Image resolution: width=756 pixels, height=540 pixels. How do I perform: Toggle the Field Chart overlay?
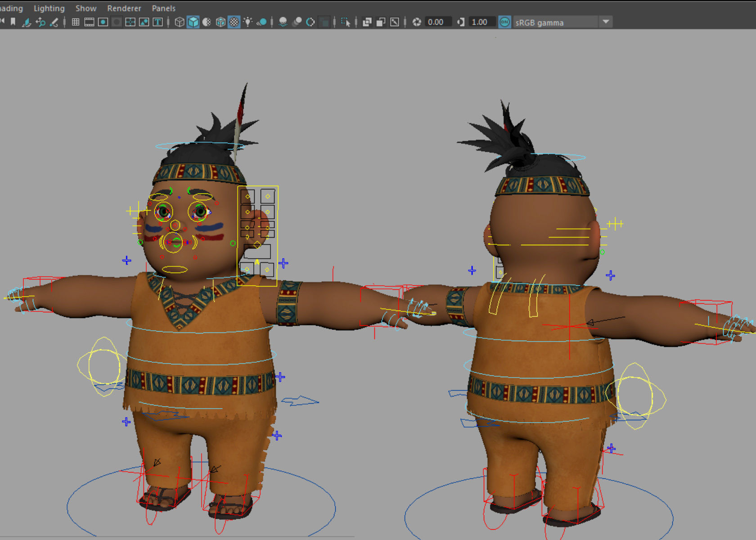pyautogui.click(x=130, y=22)
